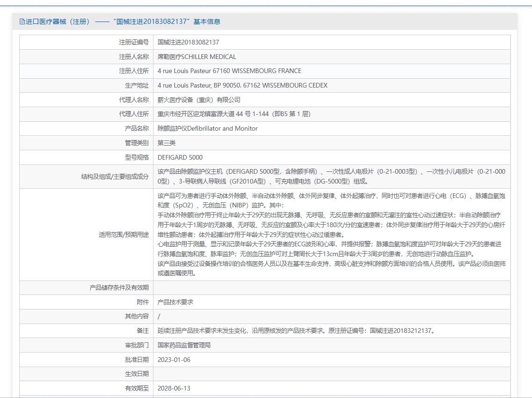Screen dimensions: 532x398
Task: Click model specification DEFIGARD 5000
Action: (180, 158)
